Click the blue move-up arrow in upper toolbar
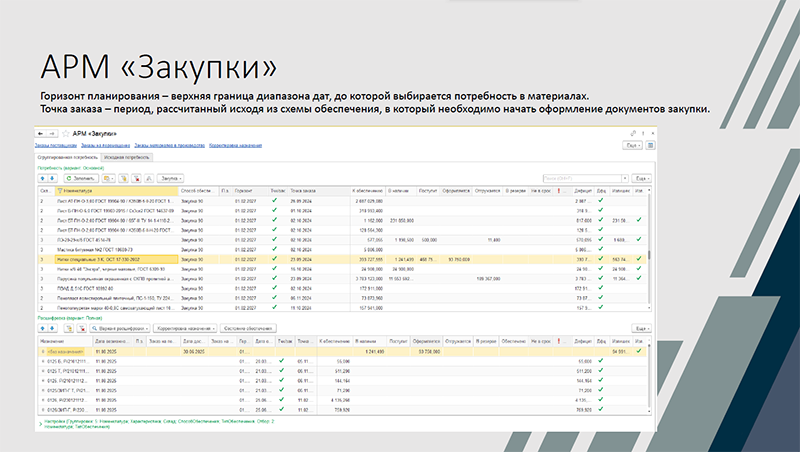This screenshot has height=452, width=800. pyautogui.click(x=42, y=178)
